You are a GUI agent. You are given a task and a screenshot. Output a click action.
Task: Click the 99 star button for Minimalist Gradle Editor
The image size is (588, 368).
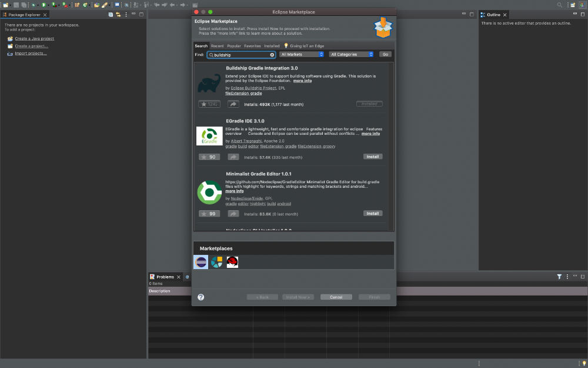click(209, 214)
